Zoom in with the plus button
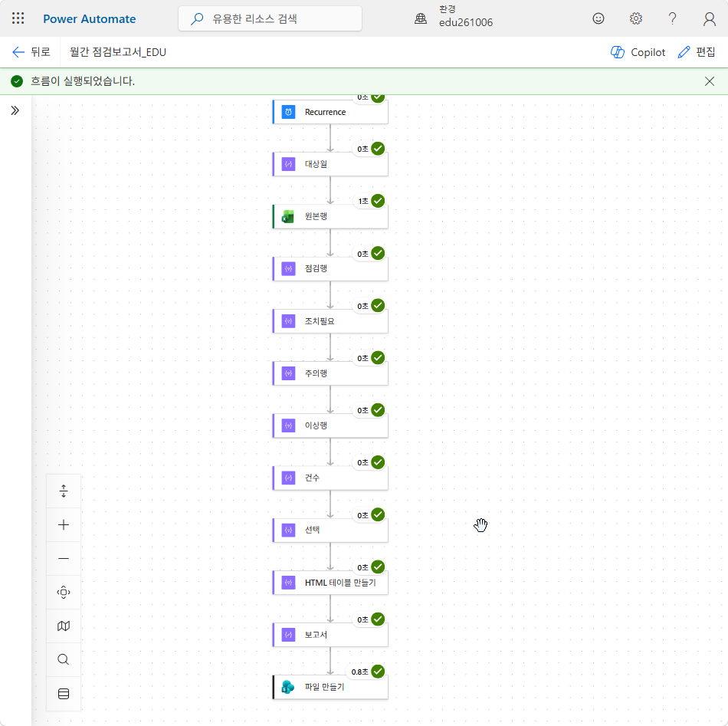Screen dimensions: 728x726 pos(64,525)
